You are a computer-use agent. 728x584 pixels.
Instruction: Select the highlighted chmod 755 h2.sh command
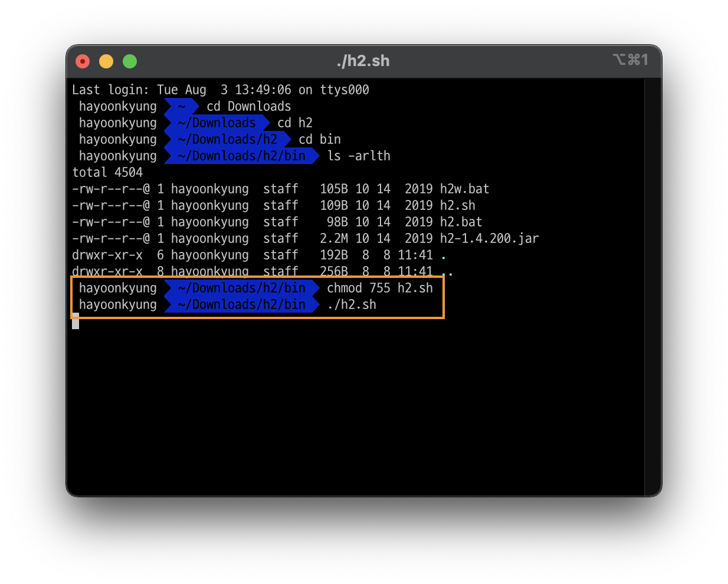(380, 288)
